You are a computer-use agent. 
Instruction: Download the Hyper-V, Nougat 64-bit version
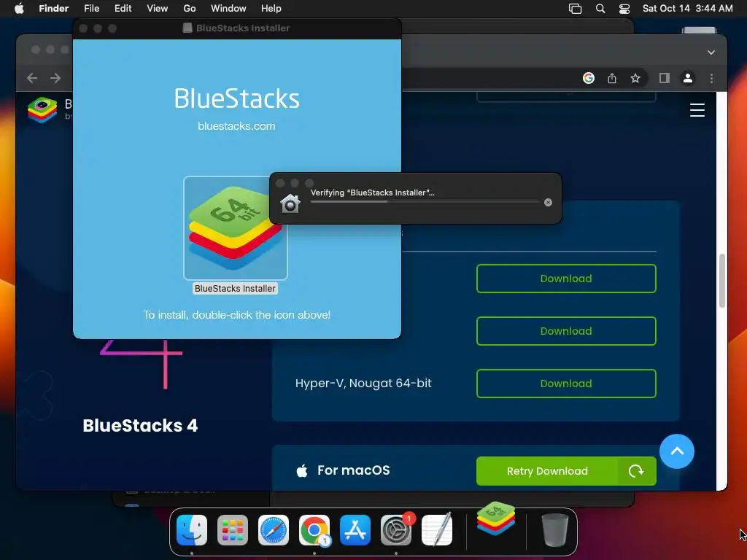[566, 384]
